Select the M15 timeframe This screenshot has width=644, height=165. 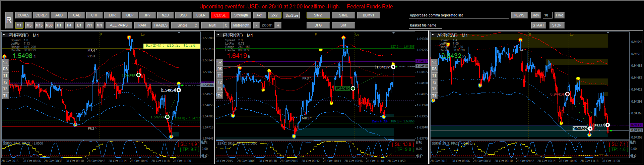(x=39, y=25)
